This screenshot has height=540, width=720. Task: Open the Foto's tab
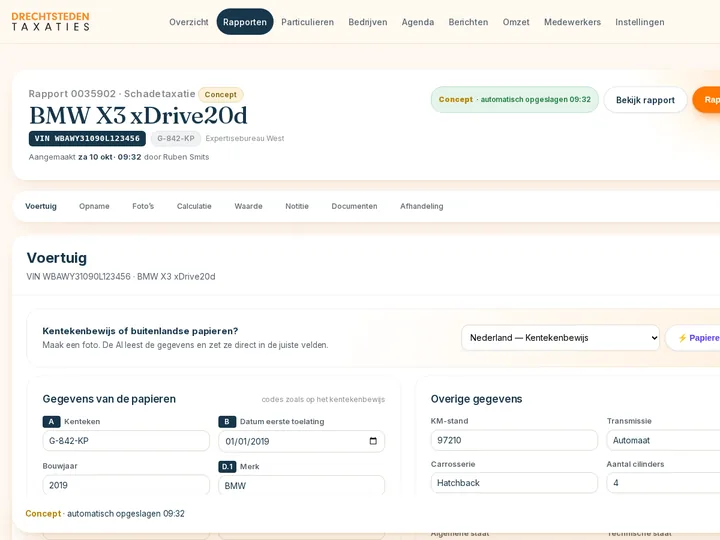pos(143,206)
